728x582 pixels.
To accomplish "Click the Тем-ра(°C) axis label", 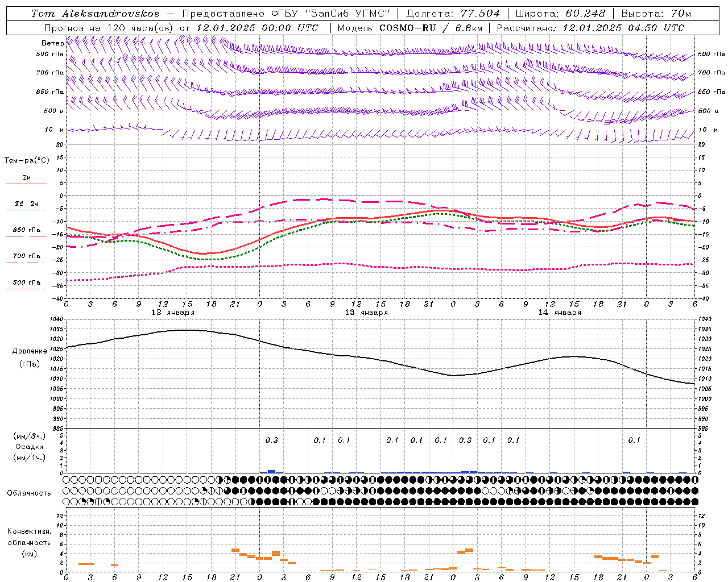I will 27,161.
